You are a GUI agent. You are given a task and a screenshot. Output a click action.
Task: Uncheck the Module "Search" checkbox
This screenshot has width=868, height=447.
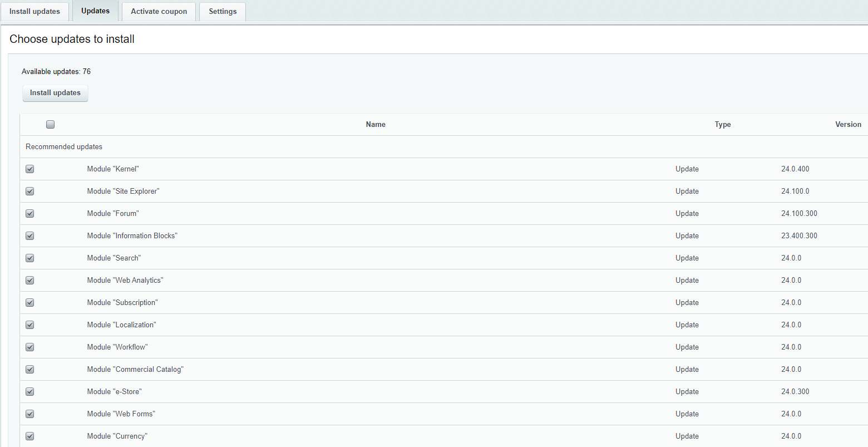[30, 258]
